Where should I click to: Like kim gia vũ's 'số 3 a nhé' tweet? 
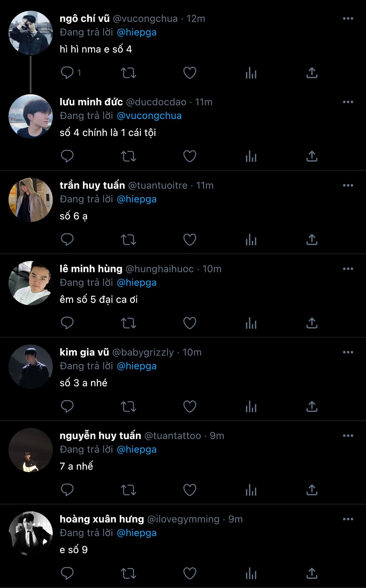pos(190,406)
